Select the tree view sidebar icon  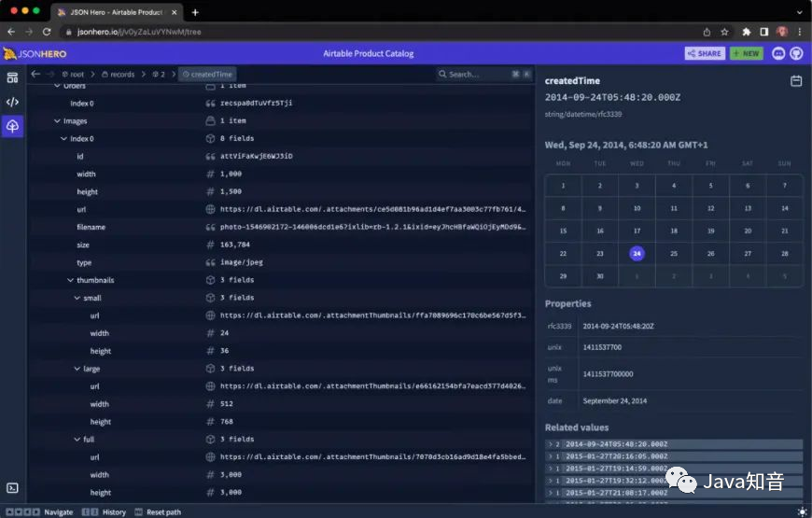[12, 126]
